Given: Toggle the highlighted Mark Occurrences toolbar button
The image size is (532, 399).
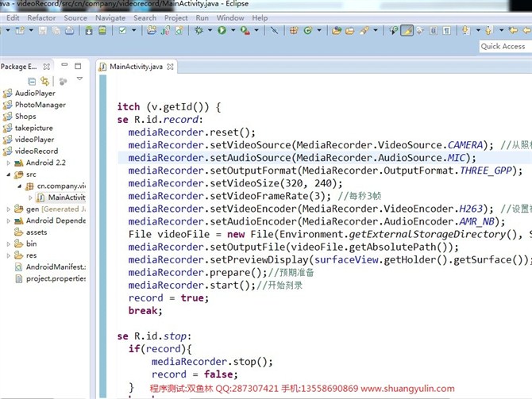Looking at the screenshot, I should coord(407,30).
